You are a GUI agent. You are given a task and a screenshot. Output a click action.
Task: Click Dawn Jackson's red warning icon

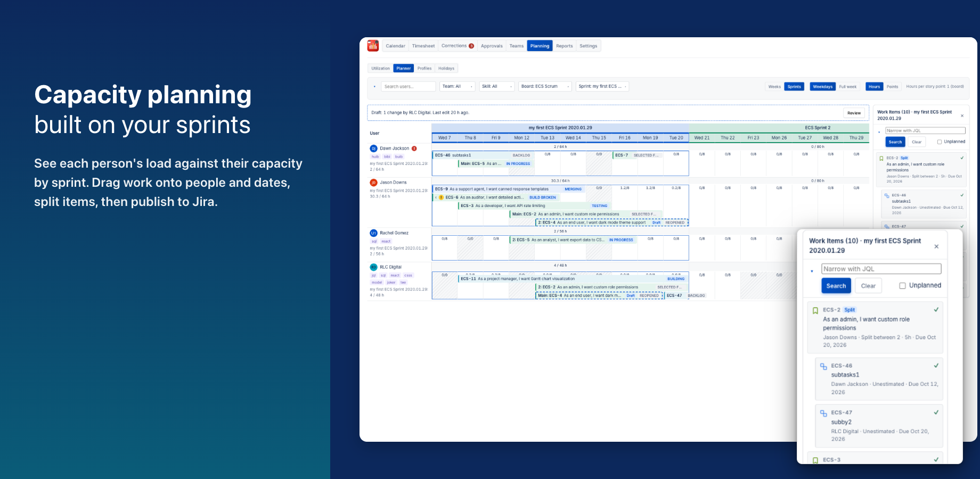coord(414,148)
